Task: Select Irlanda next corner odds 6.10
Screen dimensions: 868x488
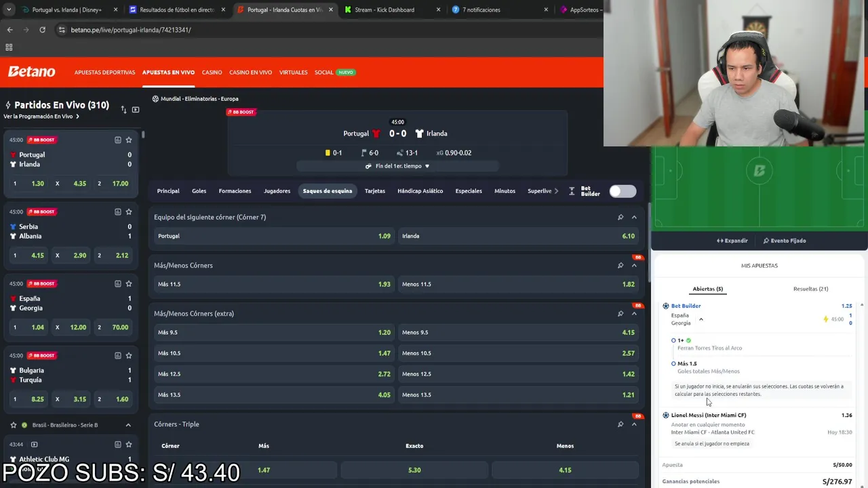Action: [x=518, y=236]
